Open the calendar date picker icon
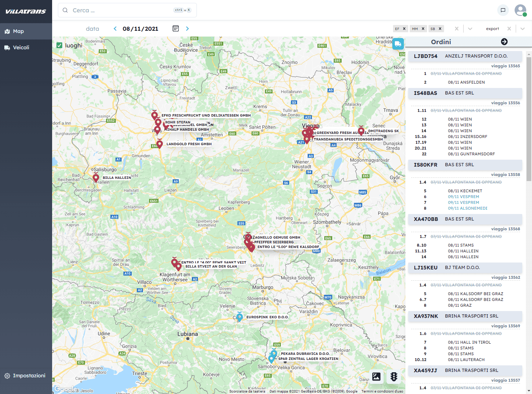 click(x=176, y=29)
